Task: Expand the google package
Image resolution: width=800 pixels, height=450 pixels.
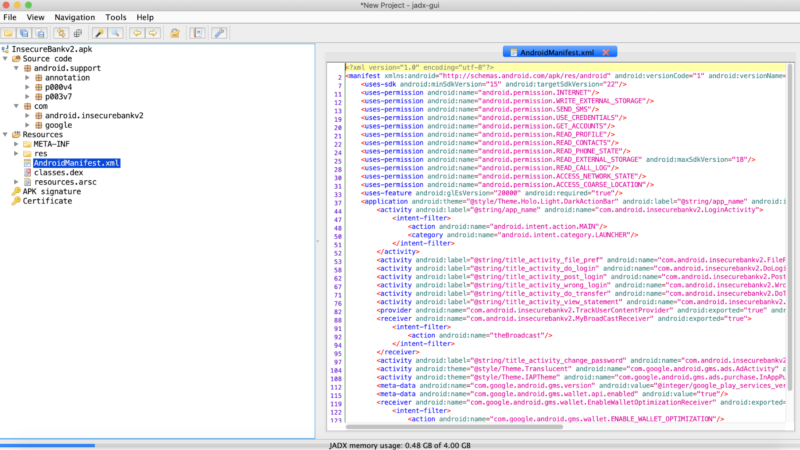Action: (x=28, y=125)
